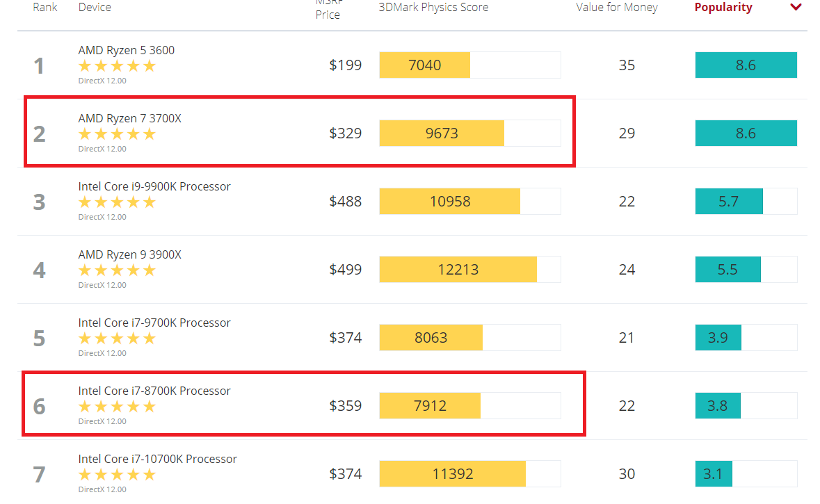Viewport: 820px width, 504px height.
Task: Click star rating of Core i7-10700K
Action: (117, 475)
